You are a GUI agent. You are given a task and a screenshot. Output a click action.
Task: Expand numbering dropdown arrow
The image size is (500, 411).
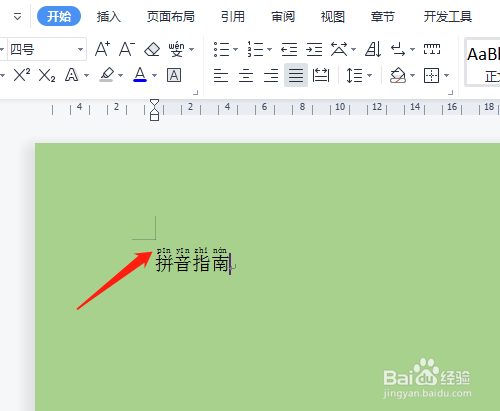coord(269,50)
